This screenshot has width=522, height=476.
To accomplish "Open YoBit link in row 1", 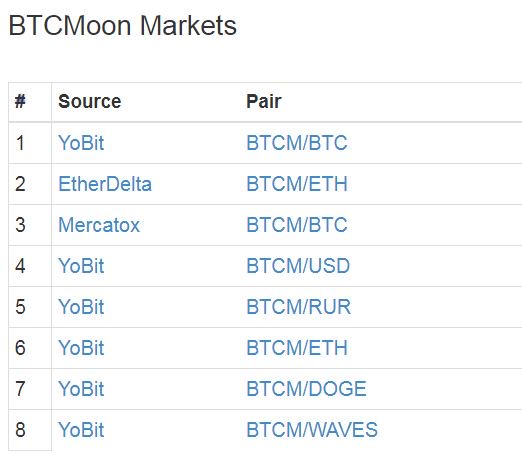I will (81, 143).
